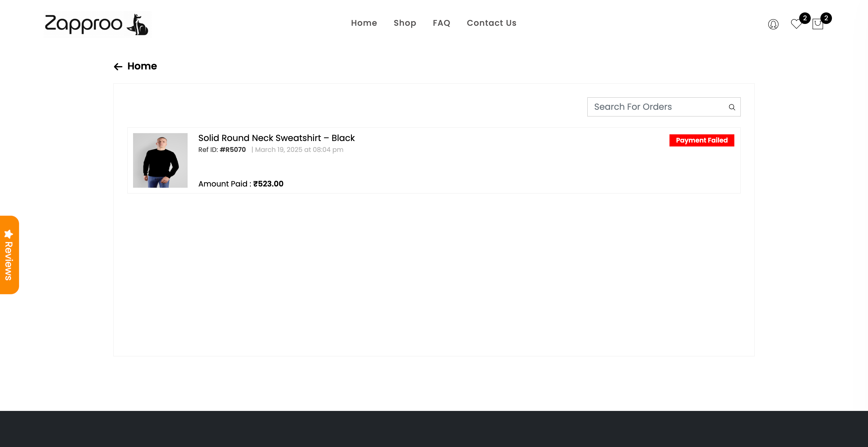Open Solid Round Neck Sweatshirt – Black title

coord(276,138)
